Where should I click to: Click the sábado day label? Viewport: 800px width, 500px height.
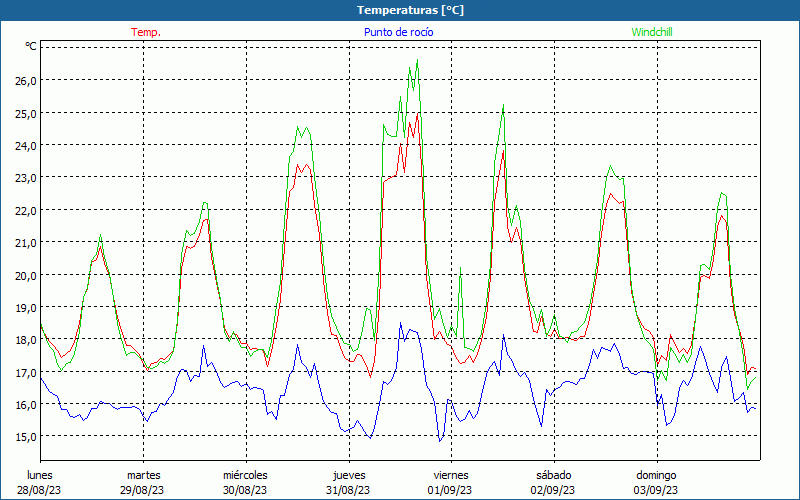coord(554,475)
